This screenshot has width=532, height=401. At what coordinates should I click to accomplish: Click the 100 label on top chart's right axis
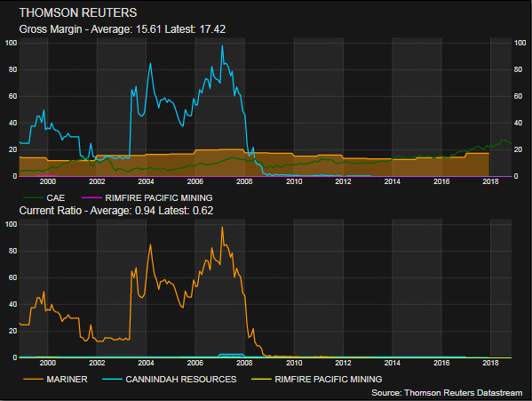pos(520,43)
